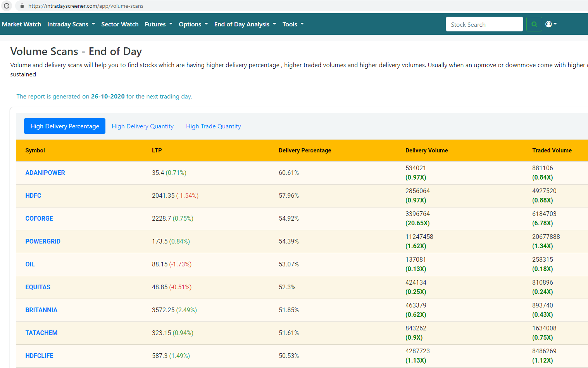Click COFORGE delivery multiple (20.65X)

(x=417, y=223)
